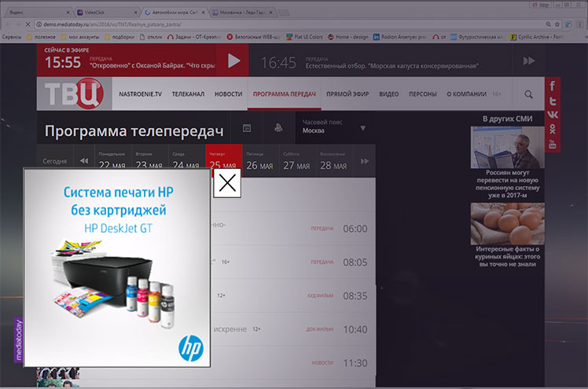Stop loading the page
Image resolution: width=588 pixels, height=389 pixels.
coord(28,24)
